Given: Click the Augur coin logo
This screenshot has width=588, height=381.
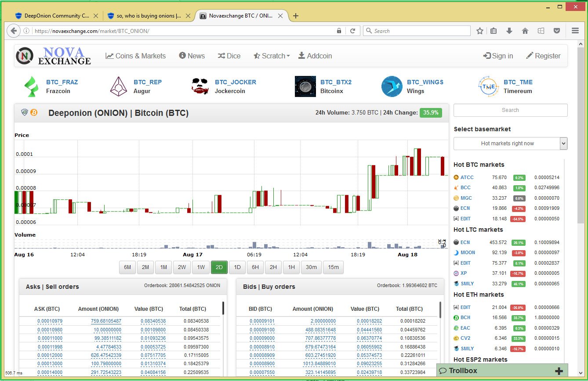Looking at the screenshot, I should pyautogui.click(x=119, y=86).
